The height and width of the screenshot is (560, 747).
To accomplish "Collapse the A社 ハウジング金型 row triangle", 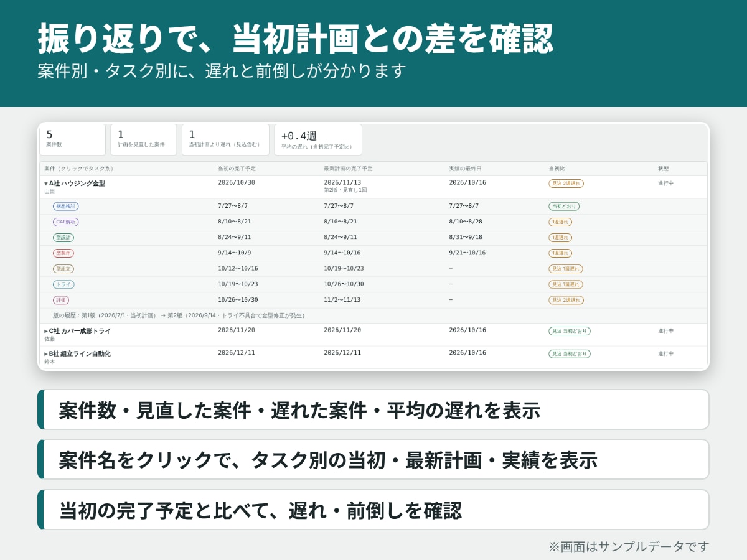I will coord(46,184).
